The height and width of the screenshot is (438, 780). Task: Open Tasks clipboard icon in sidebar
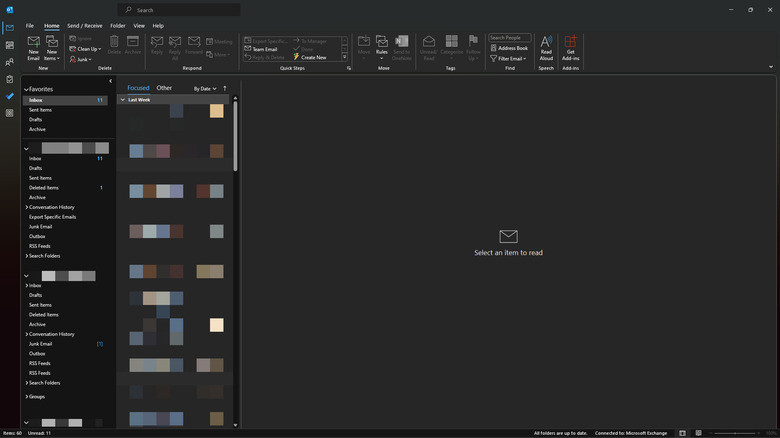click(x=10, y=79)
